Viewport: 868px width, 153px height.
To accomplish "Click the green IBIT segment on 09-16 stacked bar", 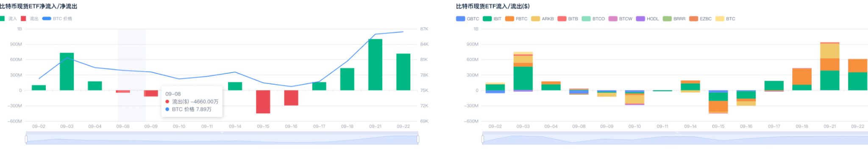I will point(746,95).
